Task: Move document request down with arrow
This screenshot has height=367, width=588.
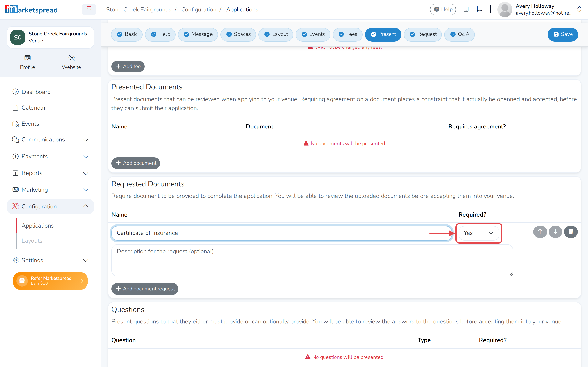Action: (555, 232)
